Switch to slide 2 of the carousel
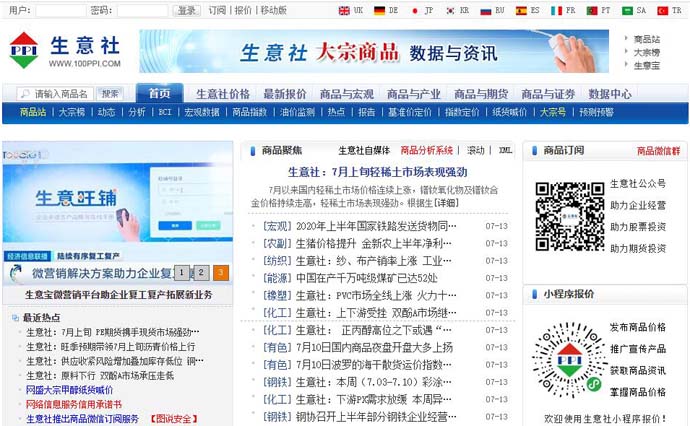 [x=201, y=273]
